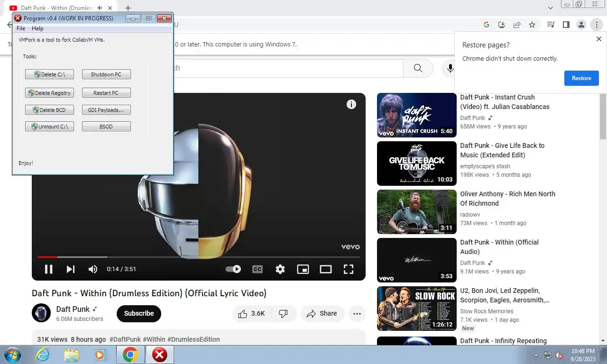Open the Chrome profile icon

(x=581, y=25)
